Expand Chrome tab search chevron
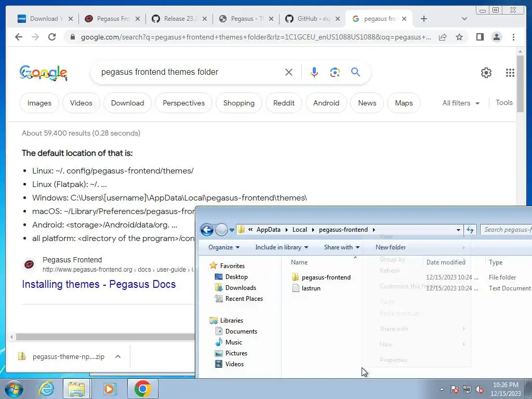 click(x=464, y=19)
